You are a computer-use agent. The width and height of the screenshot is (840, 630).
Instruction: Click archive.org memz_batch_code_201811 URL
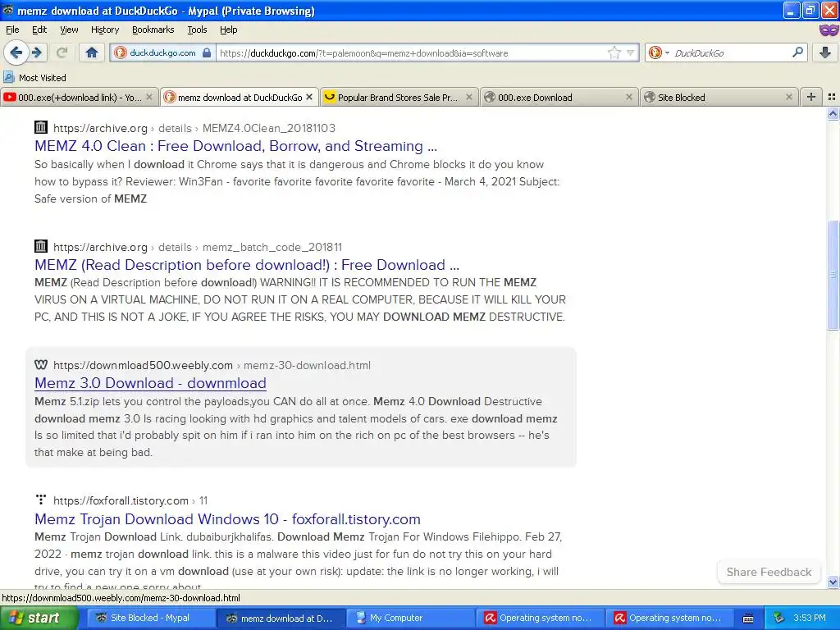click(197, 247)
